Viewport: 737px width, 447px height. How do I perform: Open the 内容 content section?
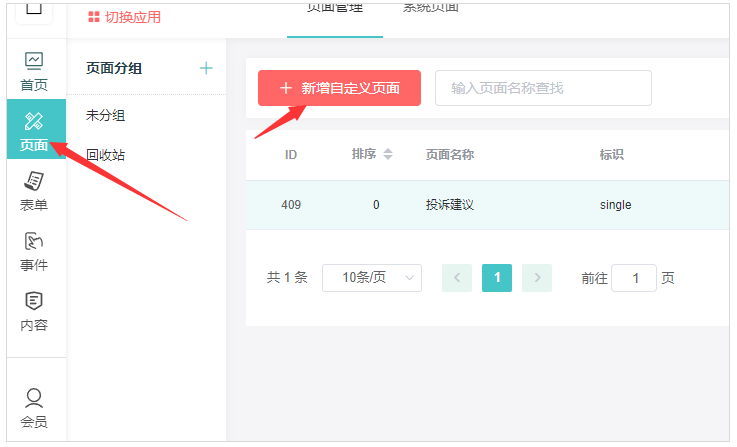[34, 311]
